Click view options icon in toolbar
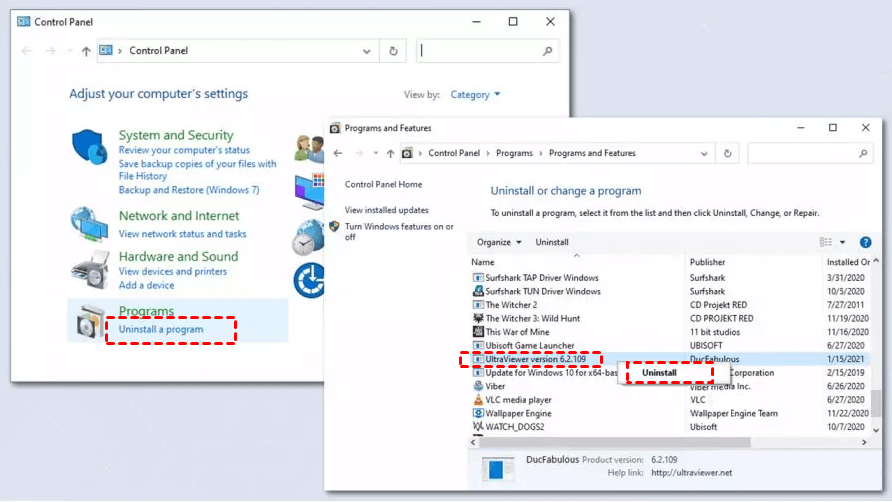The image size is (892, 502). pos(825,242)
